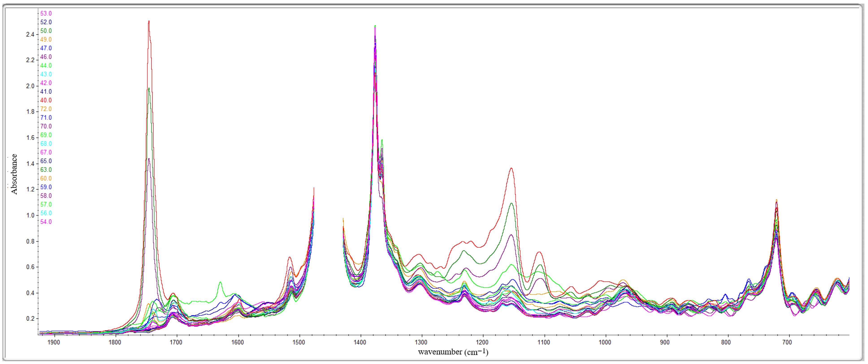Click the 2.4 tick label on y-axis

point(30,34)
